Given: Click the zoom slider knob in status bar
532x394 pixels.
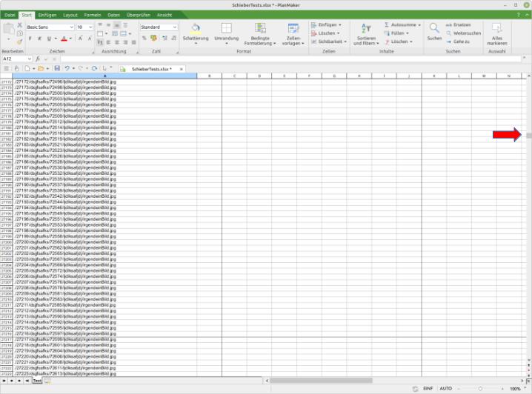Looking at the screenshot, I should click(x=480, y=389).
